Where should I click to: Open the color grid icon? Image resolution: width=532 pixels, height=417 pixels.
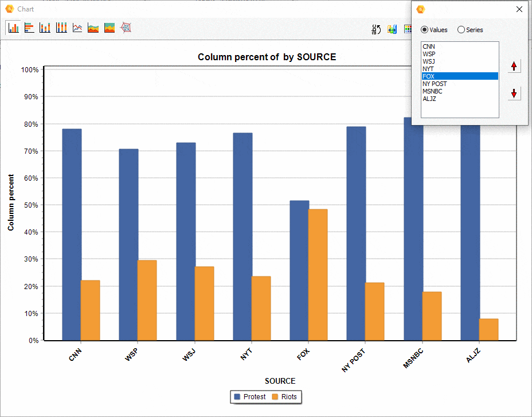pos(409,29)
